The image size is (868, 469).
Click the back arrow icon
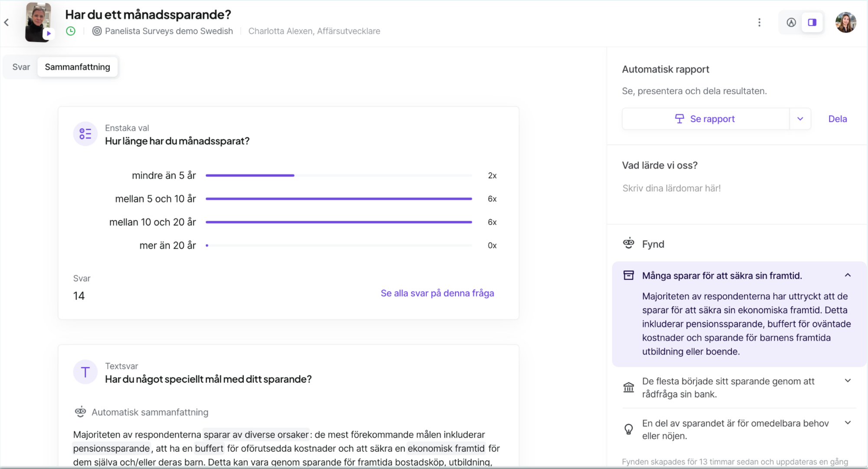(x=7, y=23)
